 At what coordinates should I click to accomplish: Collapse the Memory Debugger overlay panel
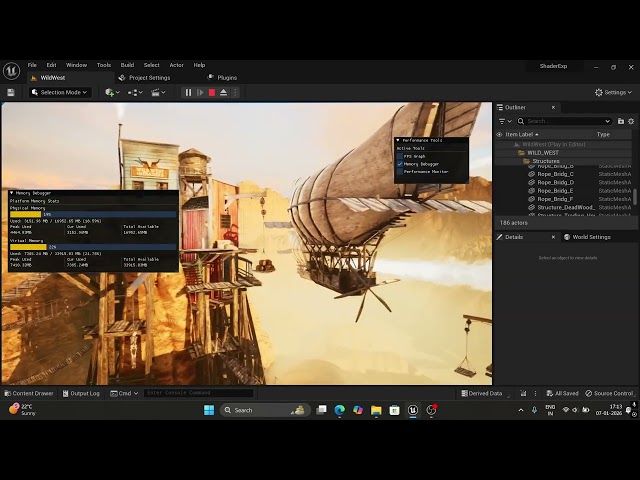pyautogui.click(x=11, y=193)
